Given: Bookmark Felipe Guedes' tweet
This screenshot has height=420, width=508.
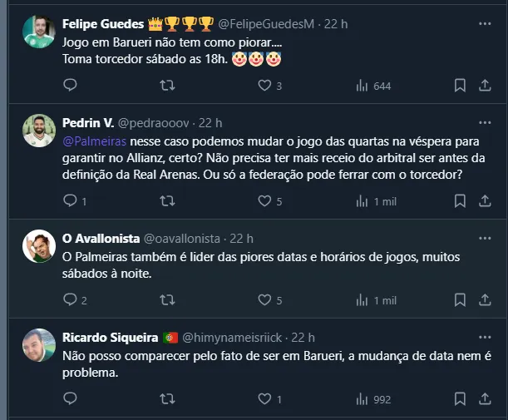Looking at the screenshot, I should (x=460, y=85).
